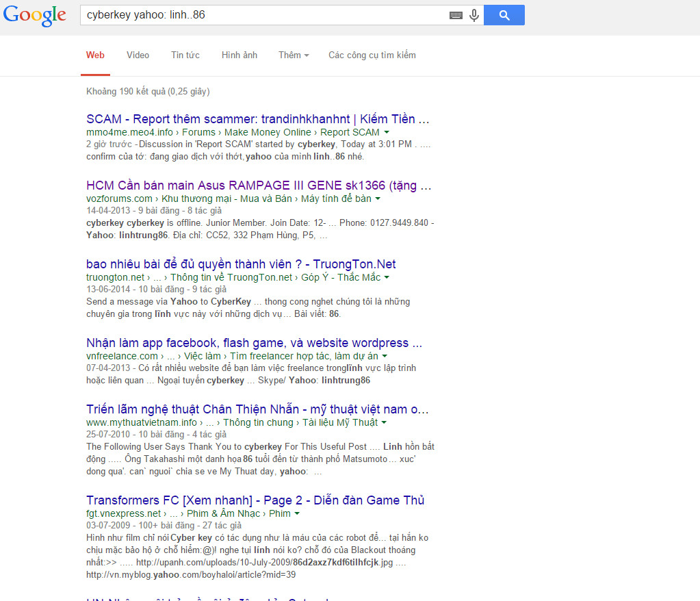Expand arrow beside fgt.vnexpress.net Phim
The image size is (700, 601).
pyautogui.click(x=297, y=513)
